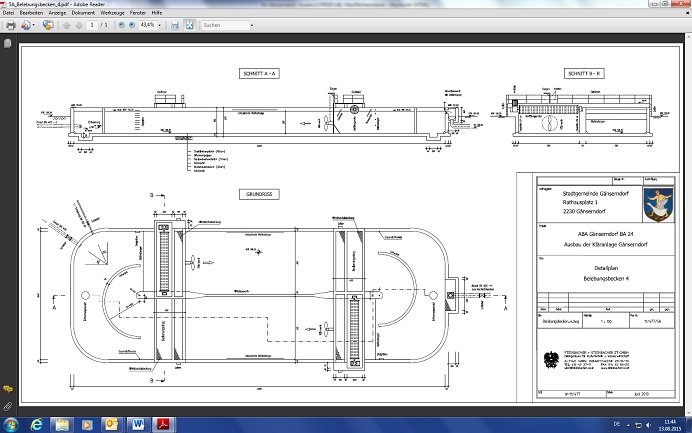Open Windows Media Player from taskbar
This screenshot has height=433, width=692.
click(x=86, y=425)
